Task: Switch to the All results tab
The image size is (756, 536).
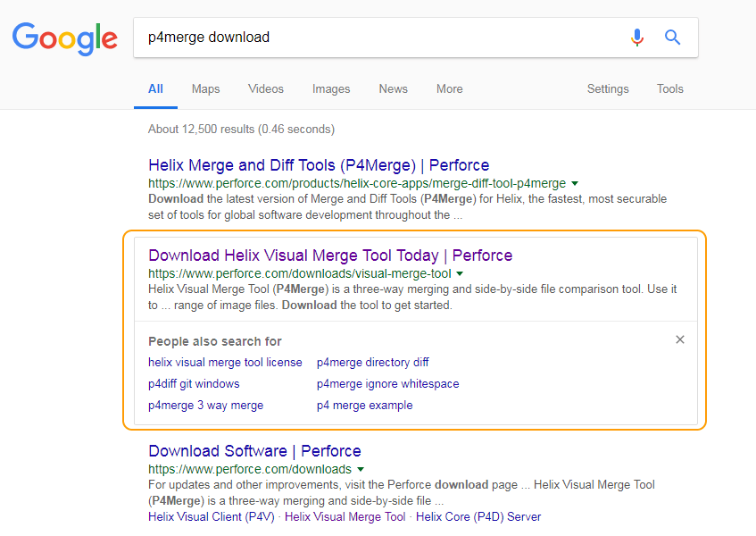Action: [x=155, y=88]
